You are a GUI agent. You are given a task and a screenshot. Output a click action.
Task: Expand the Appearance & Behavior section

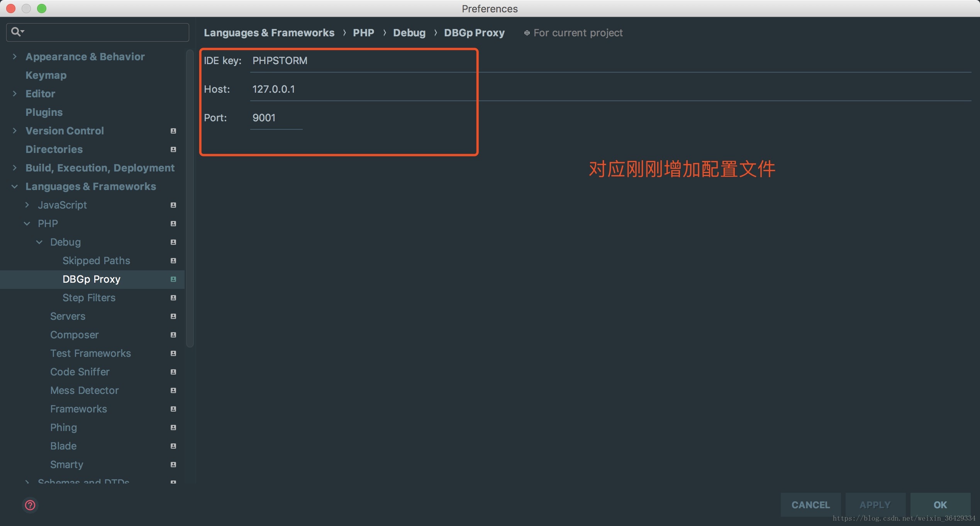[15, 57]
